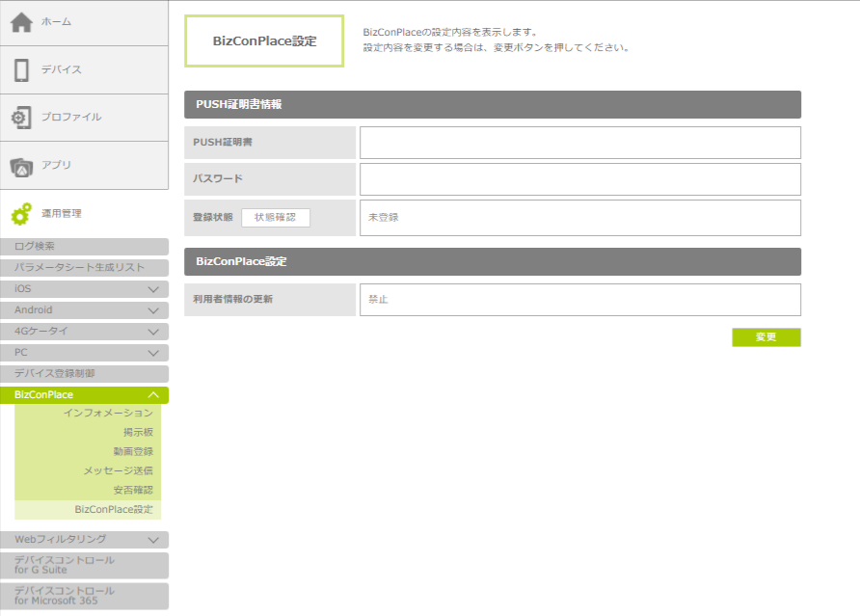Click the PUSH証明書 input field

click(x=579, y=143)
